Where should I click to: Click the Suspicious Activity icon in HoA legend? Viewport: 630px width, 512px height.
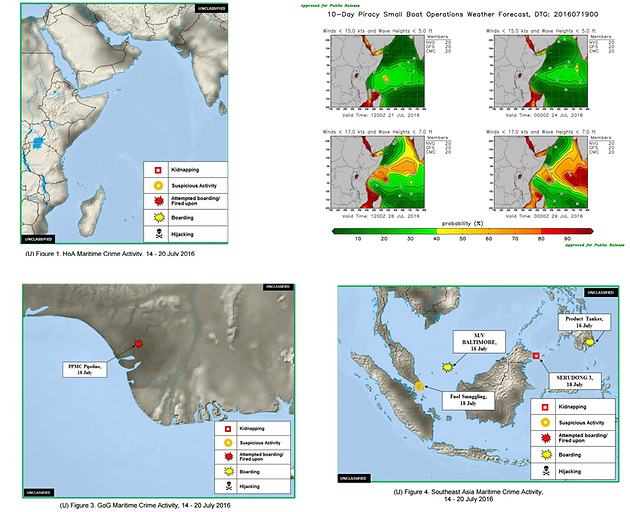(x=159, y=186)
